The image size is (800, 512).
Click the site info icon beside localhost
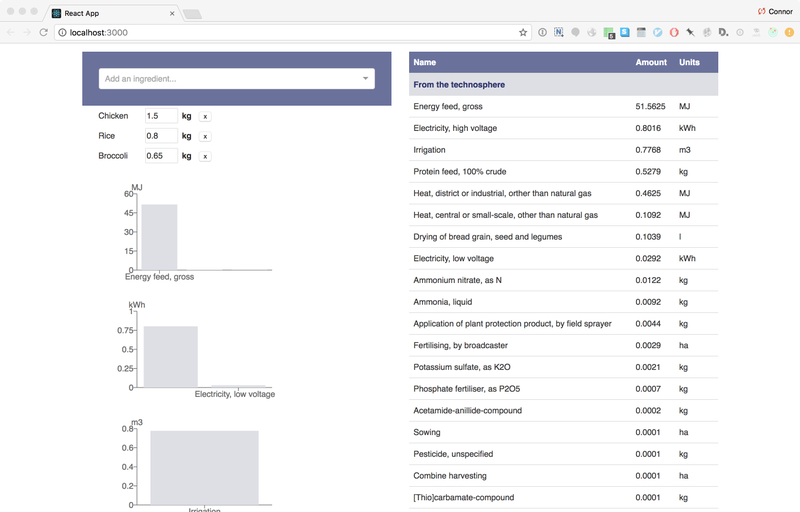tap(61, 32)
